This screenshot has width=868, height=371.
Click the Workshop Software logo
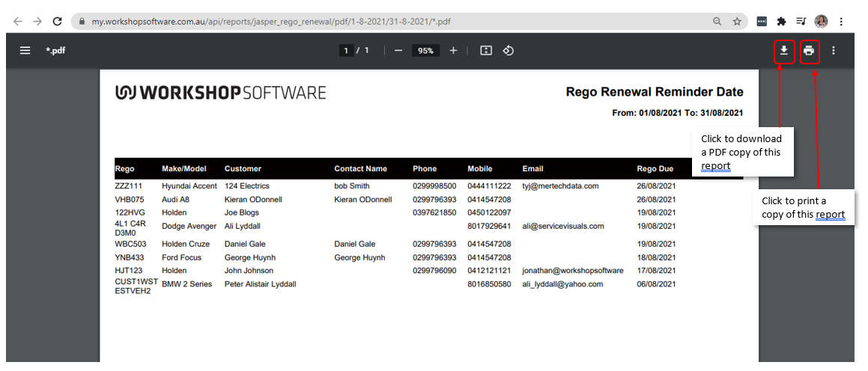pos(220,93)
